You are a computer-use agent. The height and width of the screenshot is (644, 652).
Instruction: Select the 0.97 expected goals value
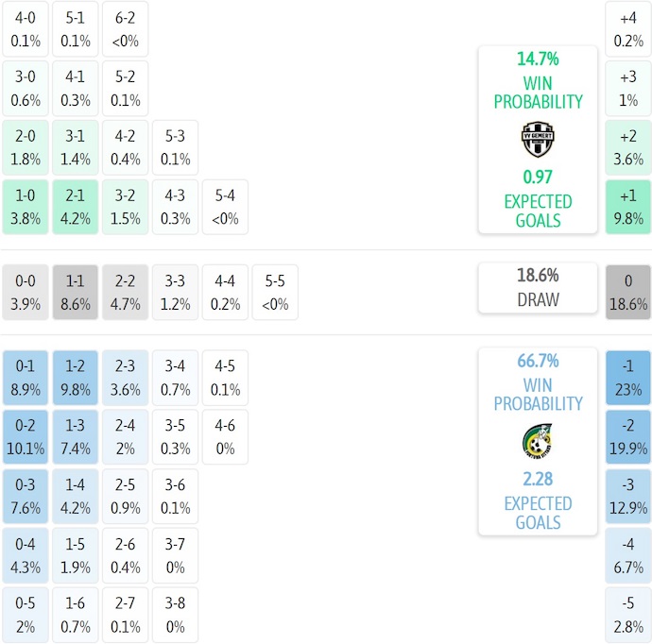coord(537,177)
